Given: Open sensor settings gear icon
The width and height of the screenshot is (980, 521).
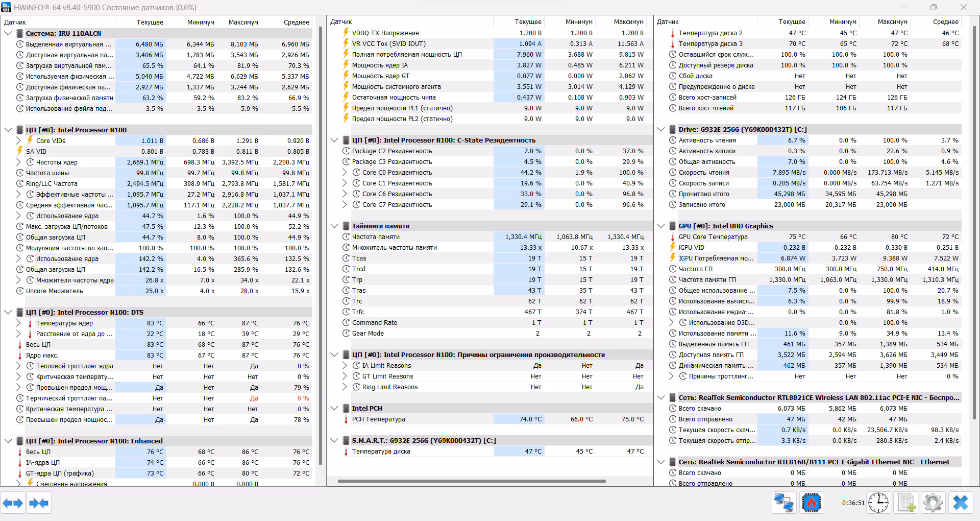Looking at the screenshot, I should click(x=933, y=503).
